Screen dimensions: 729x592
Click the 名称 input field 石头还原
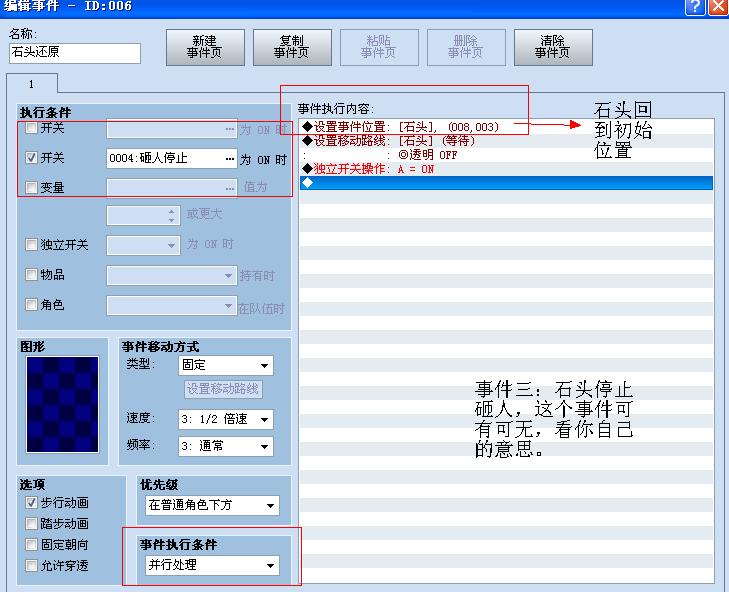75,53
